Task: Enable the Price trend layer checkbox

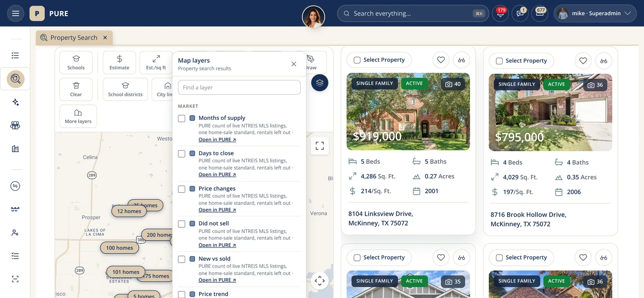Action: coord(182,294)
